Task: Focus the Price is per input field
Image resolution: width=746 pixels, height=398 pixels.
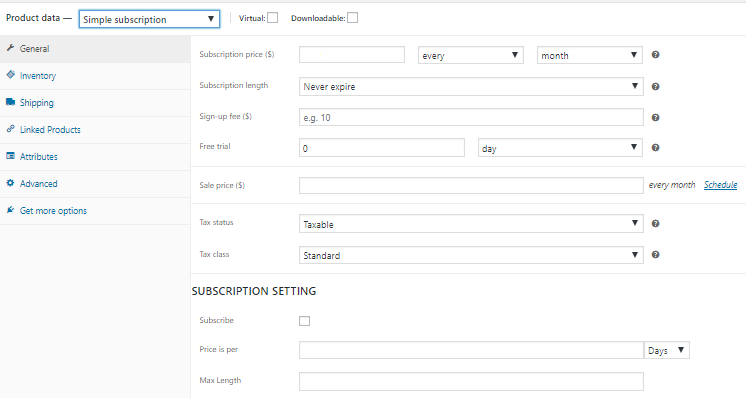Action: [x=471, y=350]
